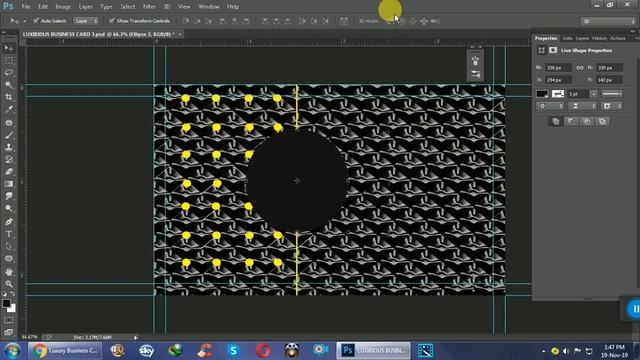640x360 pixels.
Task: Select the Zoom tool
Action: click(9, 284)
